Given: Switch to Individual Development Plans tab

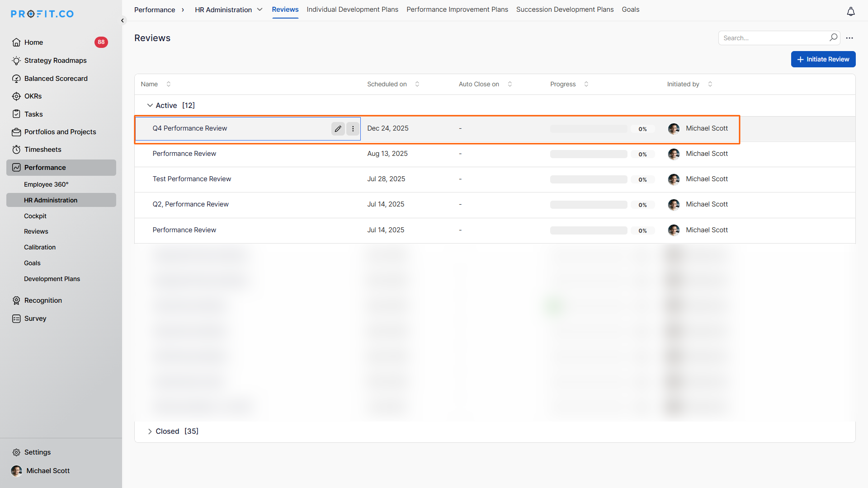Looking at the screenshot, I should pyautogui.click(x=352, y=9).
